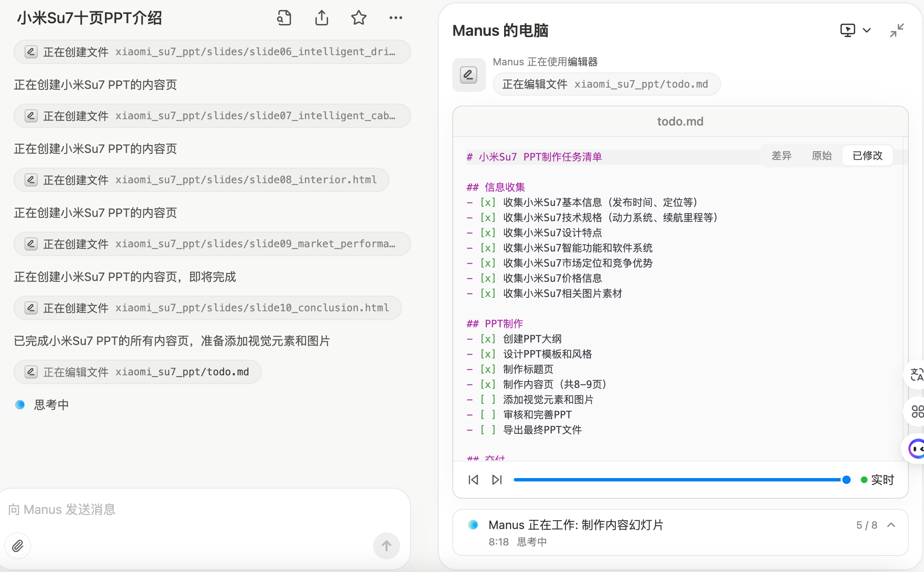The width and height of the screenshot is (924, 572).
Task: Open the slide09_market_performa file creation chip
Action: point(212,244)
